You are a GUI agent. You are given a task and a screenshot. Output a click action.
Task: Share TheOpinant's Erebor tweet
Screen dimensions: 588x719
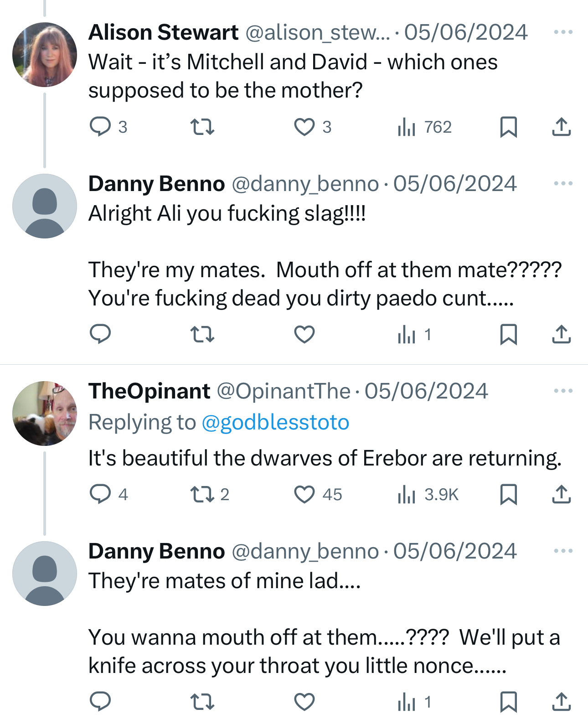pyautogui.click(x=561, y=494)
